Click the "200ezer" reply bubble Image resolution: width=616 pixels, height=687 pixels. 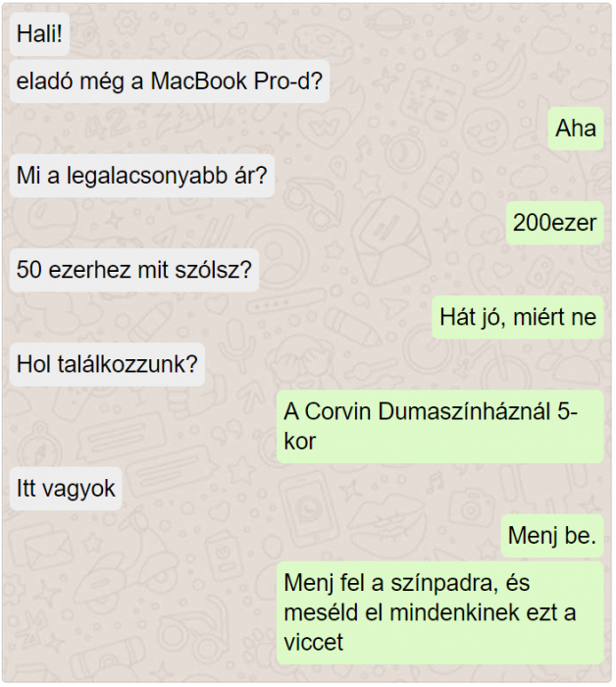coord(555,223)
